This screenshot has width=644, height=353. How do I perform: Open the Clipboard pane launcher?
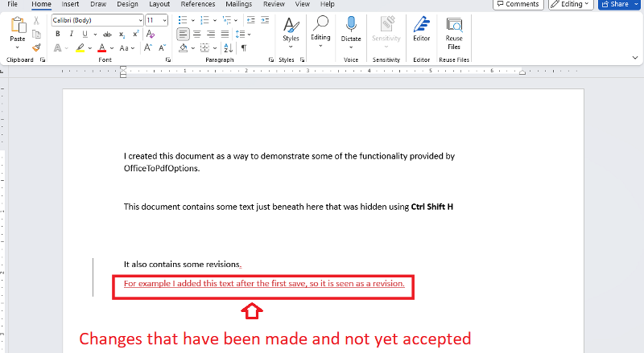pos(43,60)
